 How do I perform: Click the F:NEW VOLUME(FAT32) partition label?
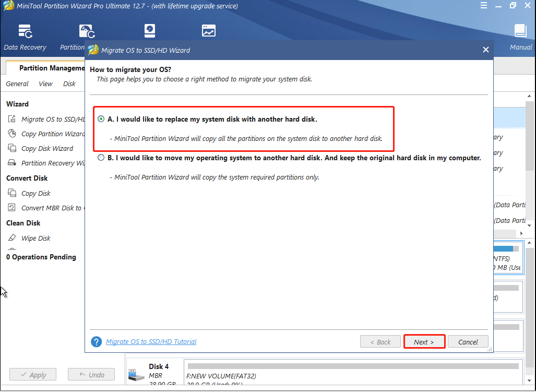(x=221, y=376)
